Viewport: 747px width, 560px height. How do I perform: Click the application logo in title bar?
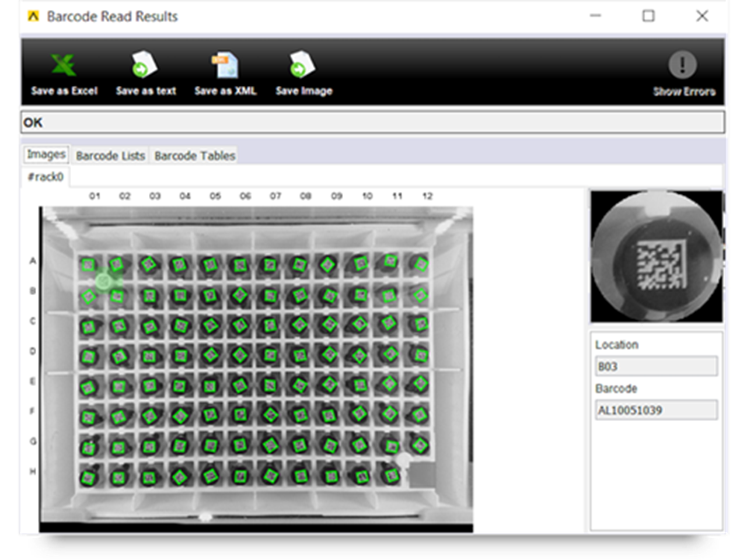[34, 16]
